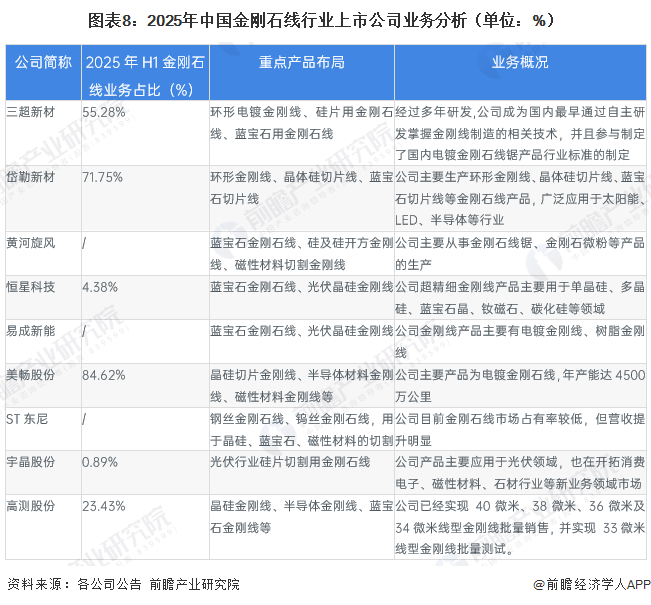Click 恒星科技 product cell '蓝宝石金刚石线、光伏晶硅金刚线'
Screen dimensions: 651x605
(x=302, y=287)
